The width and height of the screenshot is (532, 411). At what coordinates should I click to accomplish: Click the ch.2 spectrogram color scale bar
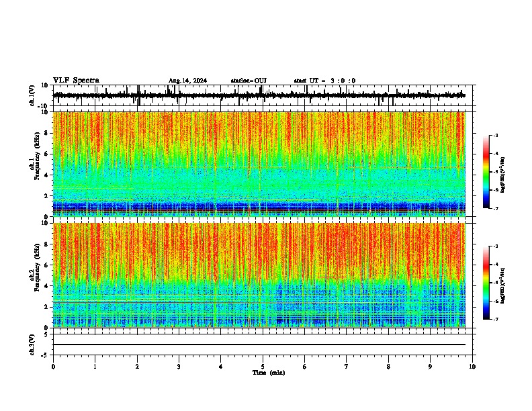(x=486, y=283)
